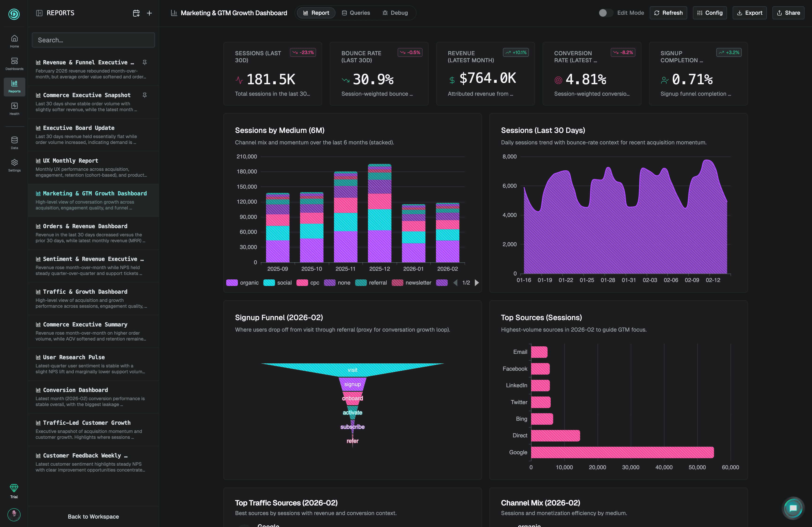The image size is (812, 527).
Task: Click the Export button
Action: click(749, 13)
